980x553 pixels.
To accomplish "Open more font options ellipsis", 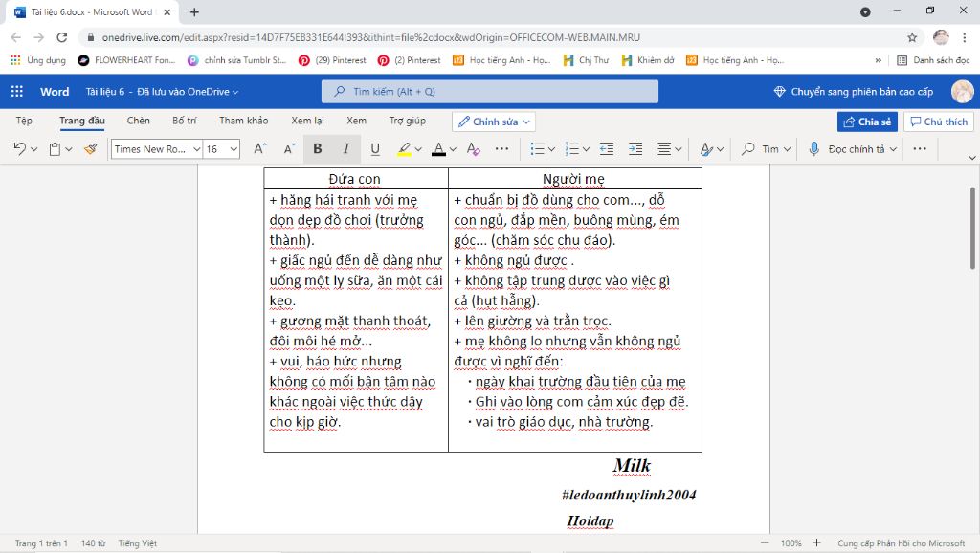I will 501,148.
